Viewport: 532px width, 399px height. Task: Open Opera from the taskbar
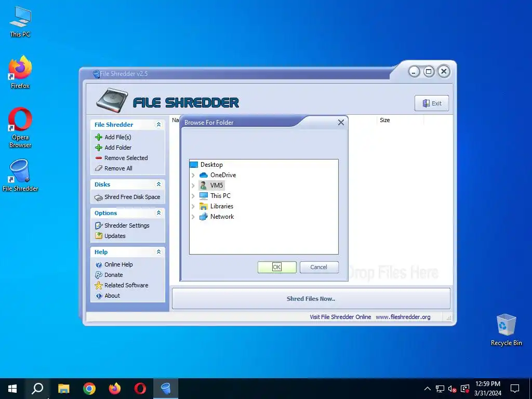coord(140,389)
